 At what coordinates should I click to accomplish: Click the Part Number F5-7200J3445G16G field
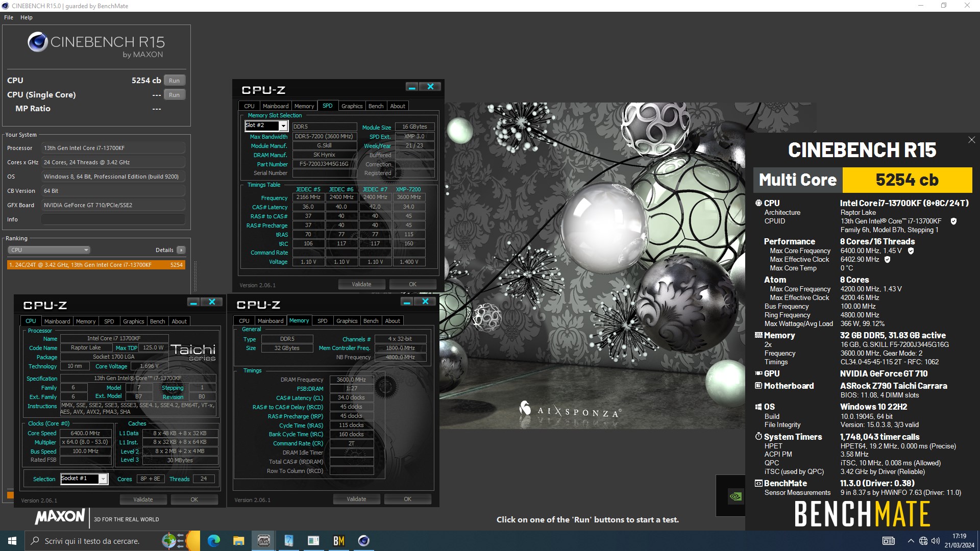pyautogui.click(x=324, y=164)
